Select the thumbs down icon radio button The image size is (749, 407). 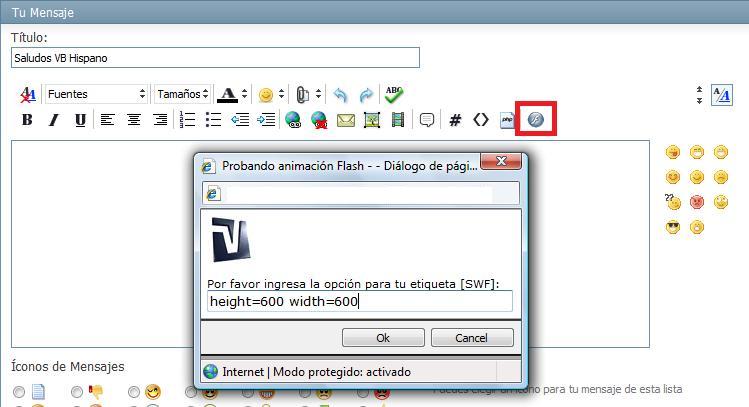pos(76,392)
